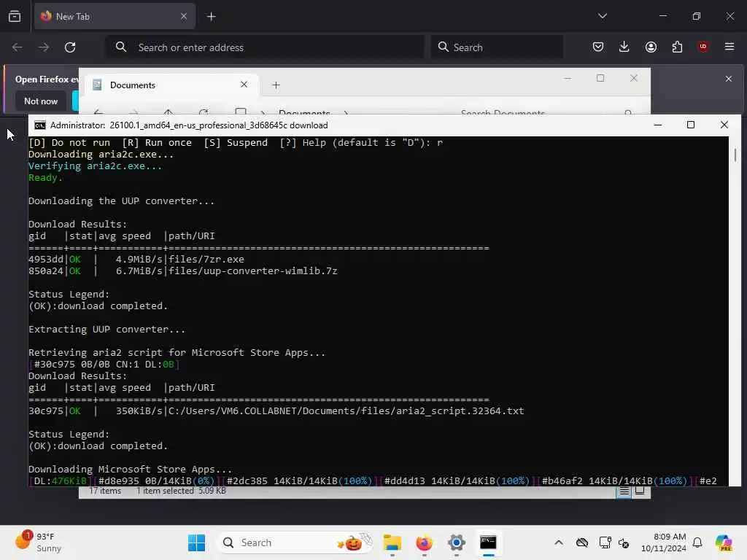Go back in Firefox
The width and height of the screenshot is (747, 560).
point(18,47)
